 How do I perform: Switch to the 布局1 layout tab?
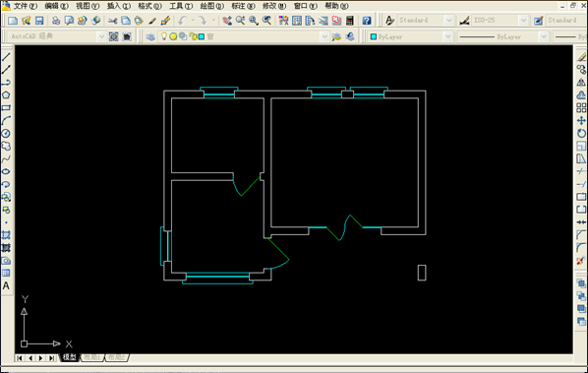pos(91,357)
